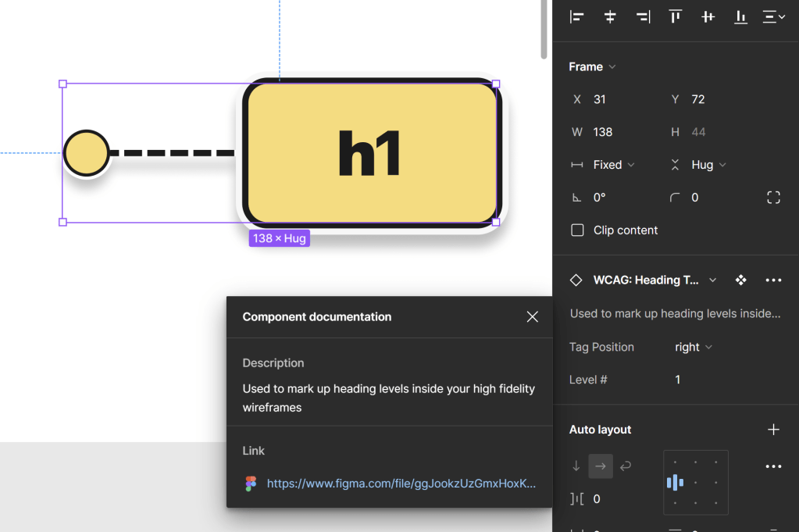Select horizontal auto layout direction
The image size is (799, 532).
[x=601, y=466]
